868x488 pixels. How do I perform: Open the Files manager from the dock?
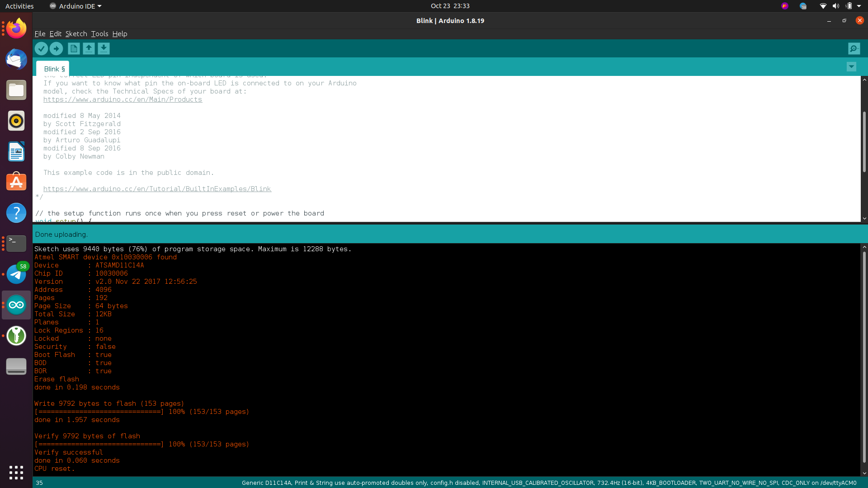(16, 90)
